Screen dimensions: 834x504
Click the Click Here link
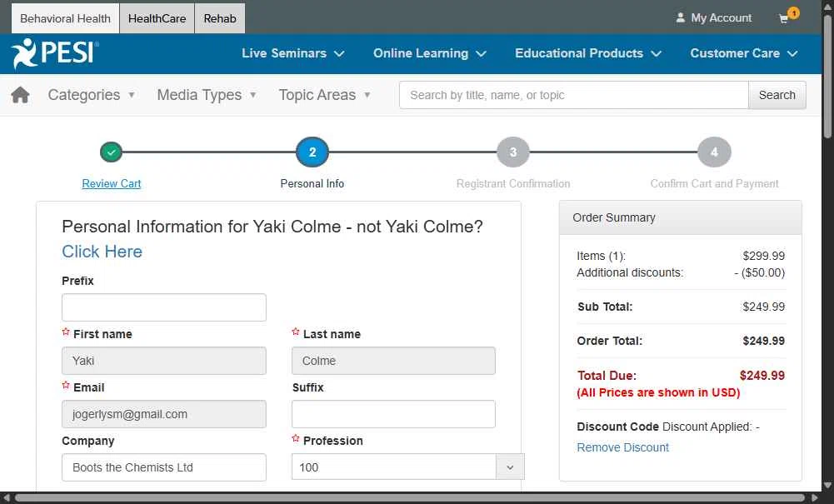pyautogui.click(x=102, y=252)
